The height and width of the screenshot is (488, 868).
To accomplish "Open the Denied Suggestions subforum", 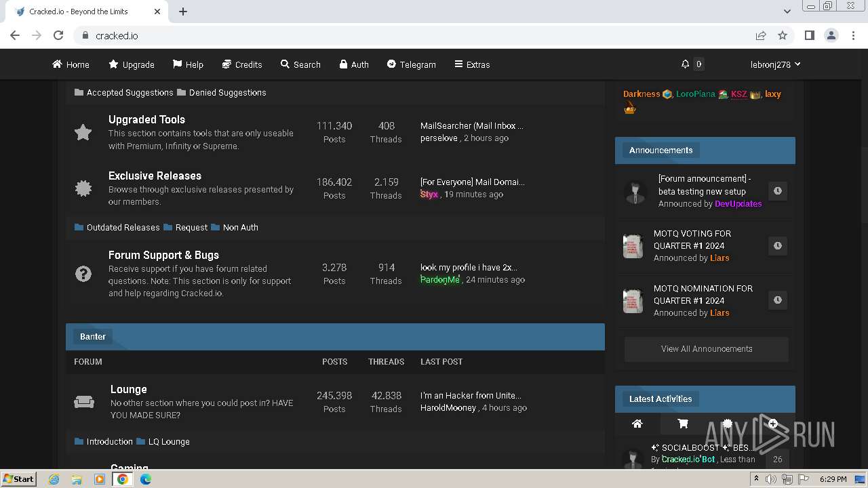I will coord(227,92).
